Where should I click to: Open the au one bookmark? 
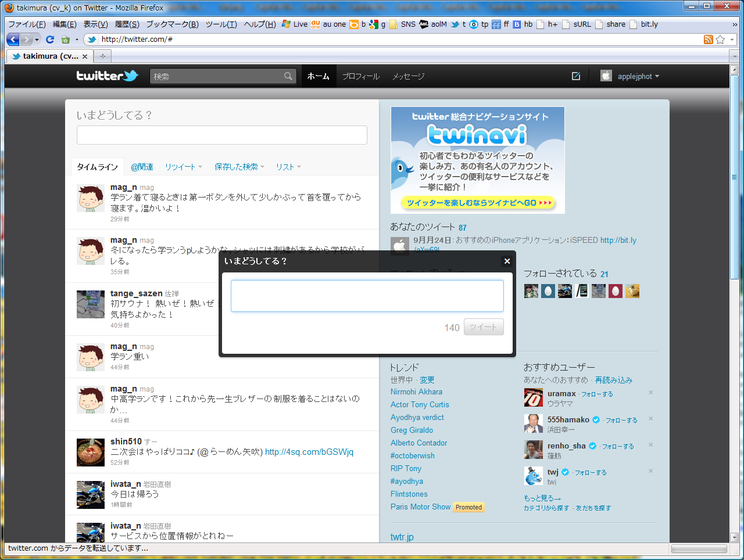[328, 24]
